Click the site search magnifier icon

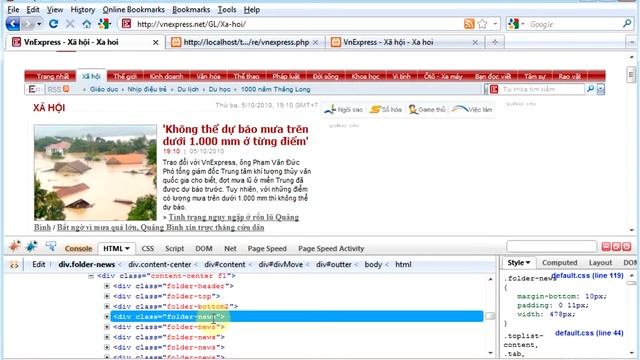tap(590, 89)
